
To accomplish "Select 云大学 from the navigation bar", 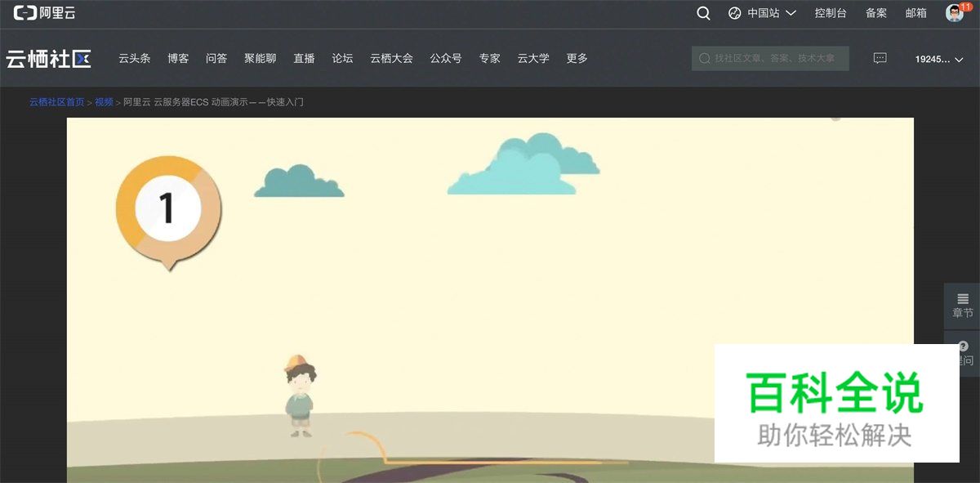I will [x=532, y=58].
